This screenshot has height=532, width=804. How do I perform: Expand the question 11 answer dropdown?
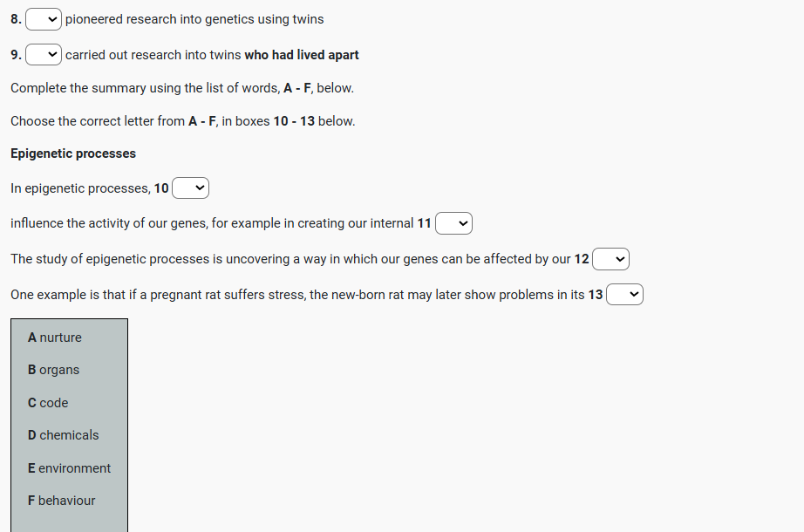point(453,223)
